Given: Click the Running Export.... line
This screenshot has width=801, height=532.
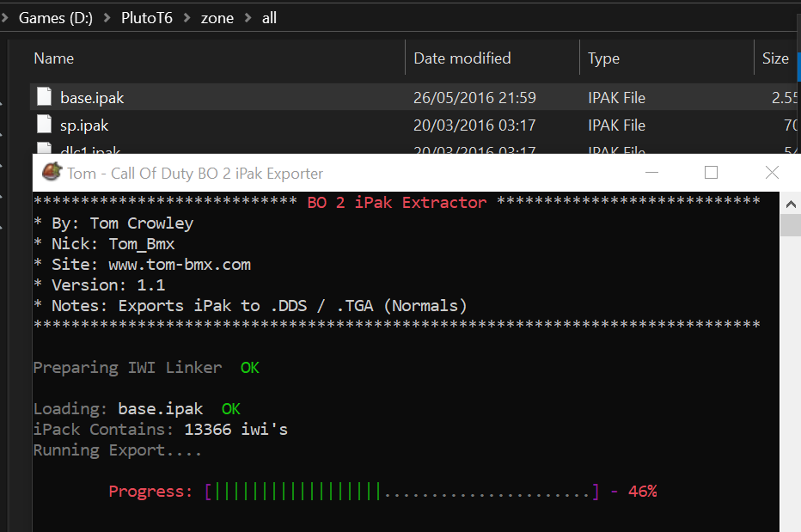Looking at the screenshot, I should point(118,449).
